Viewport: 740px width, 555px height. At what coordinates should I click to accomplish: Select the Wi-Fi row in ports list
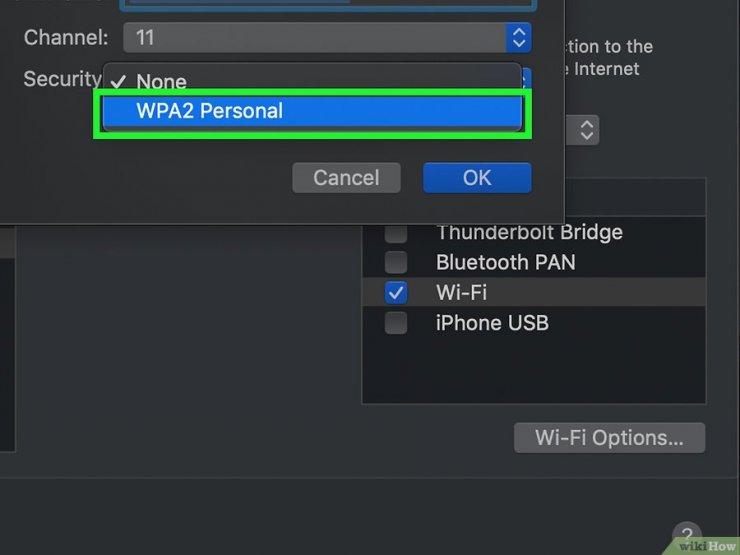(x=534, y=292)
